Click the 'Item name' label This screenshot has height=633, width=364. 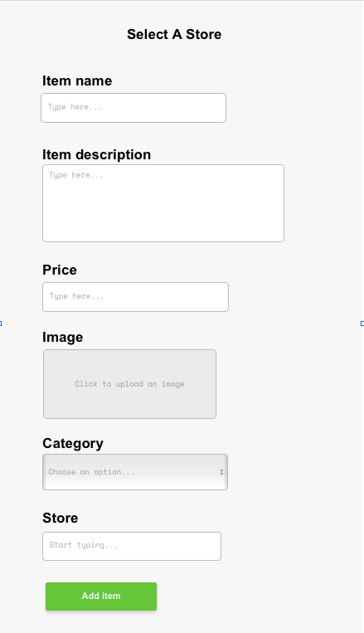pos(77,80)
